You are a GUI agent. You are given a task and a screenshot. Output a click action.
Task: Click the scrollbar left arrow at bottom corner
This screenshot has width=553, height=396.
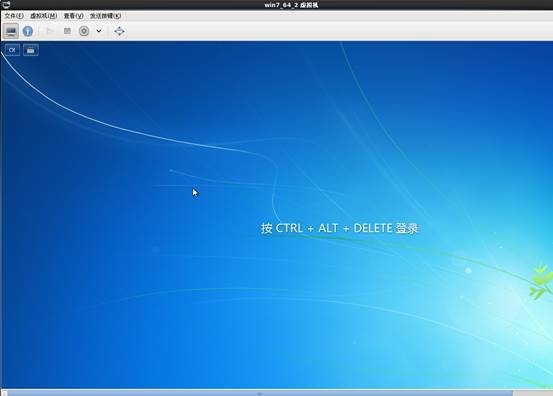tap(4, 393)
